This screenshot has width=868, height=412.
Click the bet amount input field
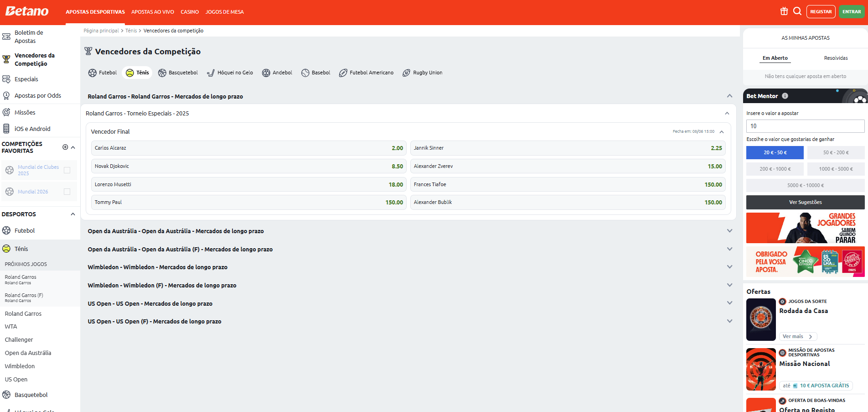pyautogui.click(x=806, y=126)
